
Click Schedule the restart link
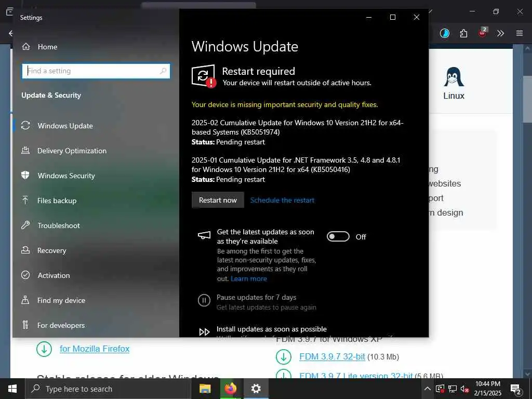[282, 200]
